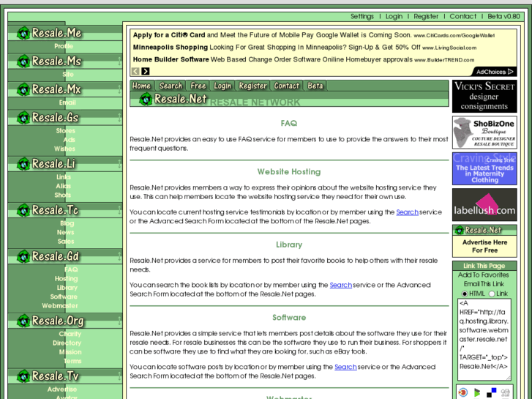Open Blog under Resale.Tc

[67, 223]
